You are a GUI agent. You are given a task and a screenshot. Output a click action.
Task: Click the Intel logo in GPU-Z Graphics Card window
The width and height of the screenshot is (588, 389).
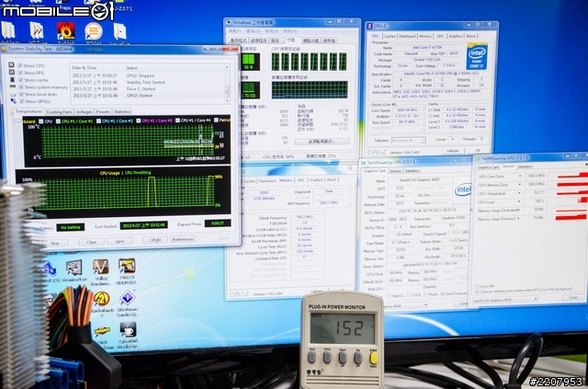[x=463, y=189]
